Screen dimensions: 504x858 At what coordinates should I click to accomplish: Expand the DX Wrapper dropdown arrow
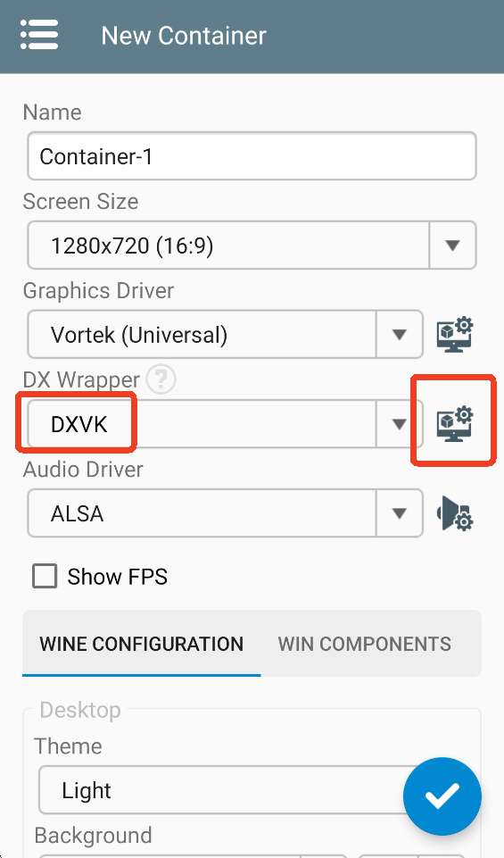coord(399,424)
